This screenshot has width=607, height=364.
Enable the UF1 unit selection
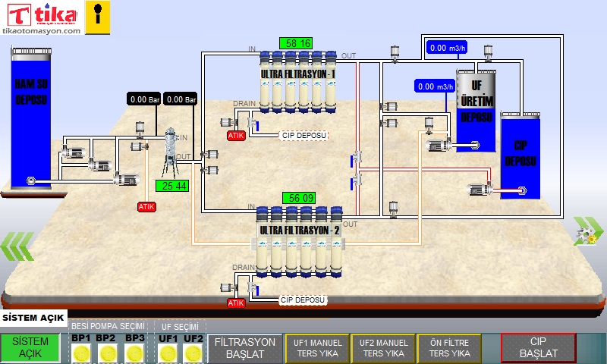168,353
